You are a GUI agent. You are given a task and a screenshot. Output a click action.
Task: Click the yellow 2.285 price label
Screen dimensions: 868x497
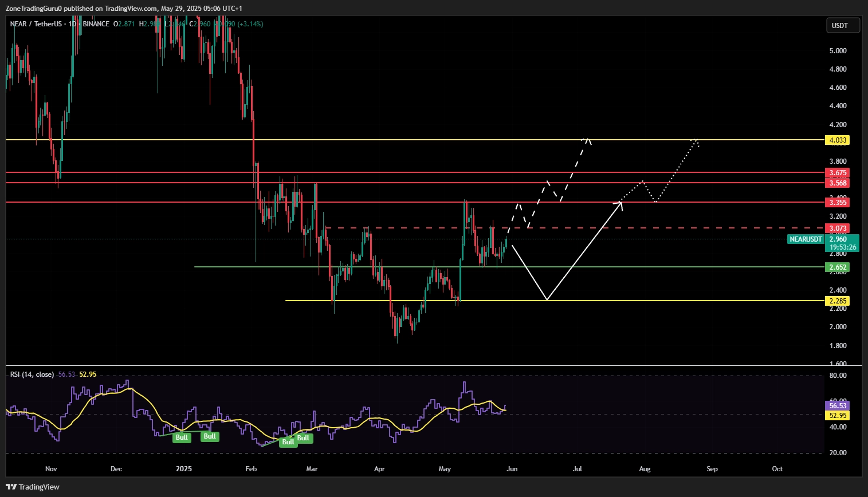(837, 301)
